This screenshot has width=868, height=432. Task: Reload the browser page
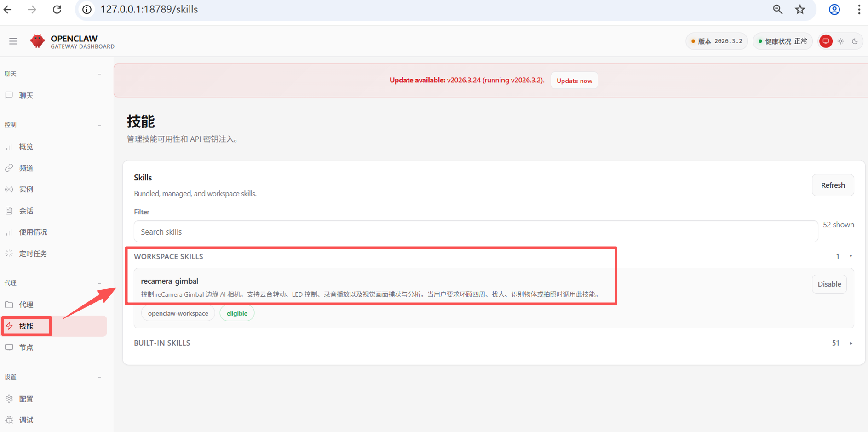57,10
